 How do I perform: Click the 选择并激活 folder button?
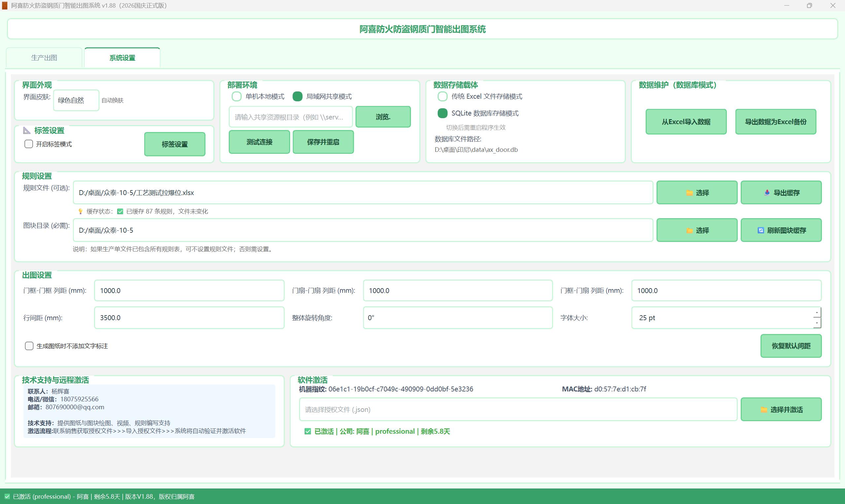(781, 409)
